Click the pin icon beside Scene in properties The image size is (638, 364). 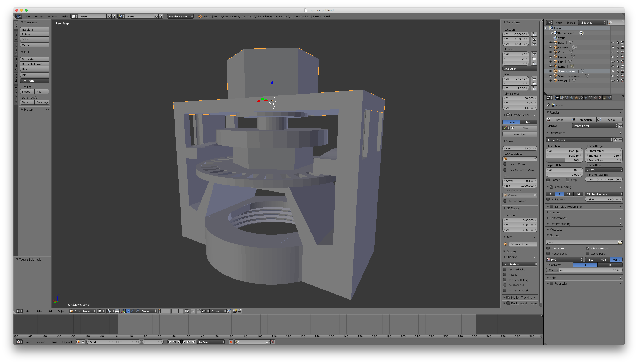pos(548,106)
